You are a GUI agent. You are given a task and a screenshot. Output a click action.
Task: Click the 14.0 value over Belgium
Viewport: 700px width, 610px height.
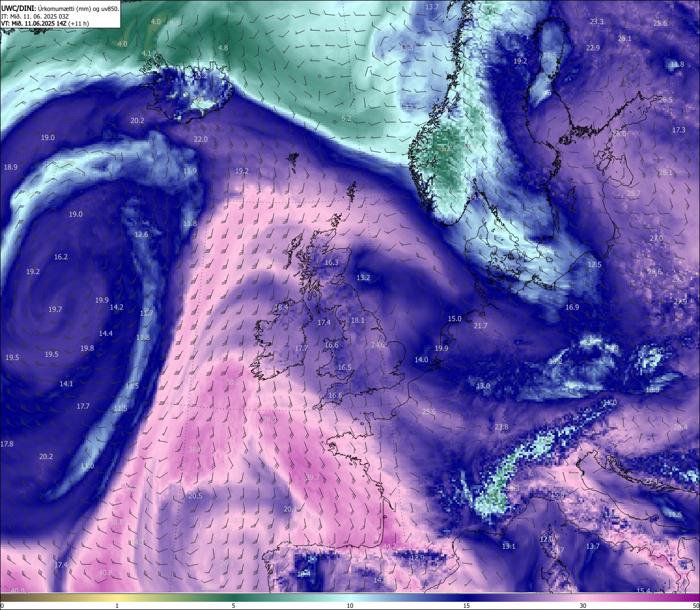pyautogui.click(x=421, y=360)
